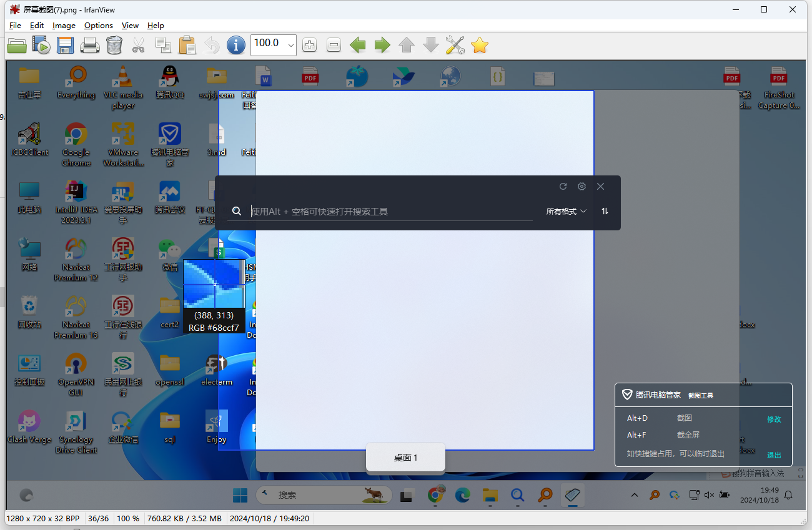The height and width of the screenshot is (530, 812).
Task: Click the Windows Start button in the pictured taskbar
Action: tap(240, 495)
